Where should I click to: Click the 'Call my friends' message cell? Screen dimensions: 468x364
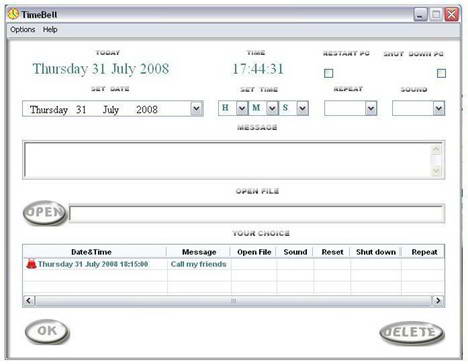tap(199, 264)
